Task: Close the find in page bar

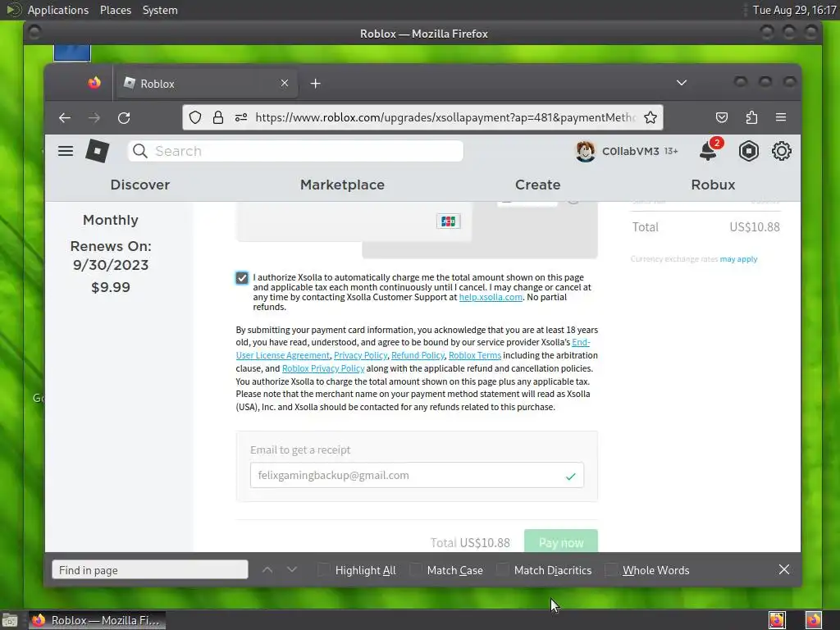Action: tap(783, 569)
